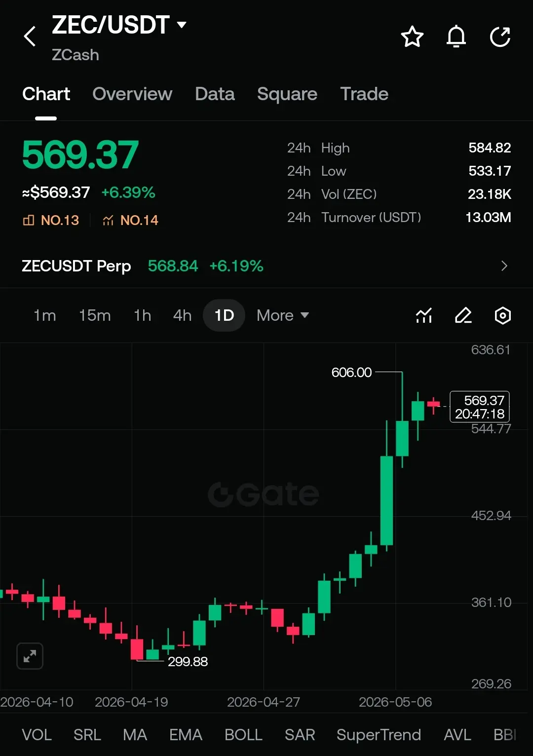This screenshot has width=533, height=756.
Task: Tap the large 569.37 price
Action: tap(80, 155)
